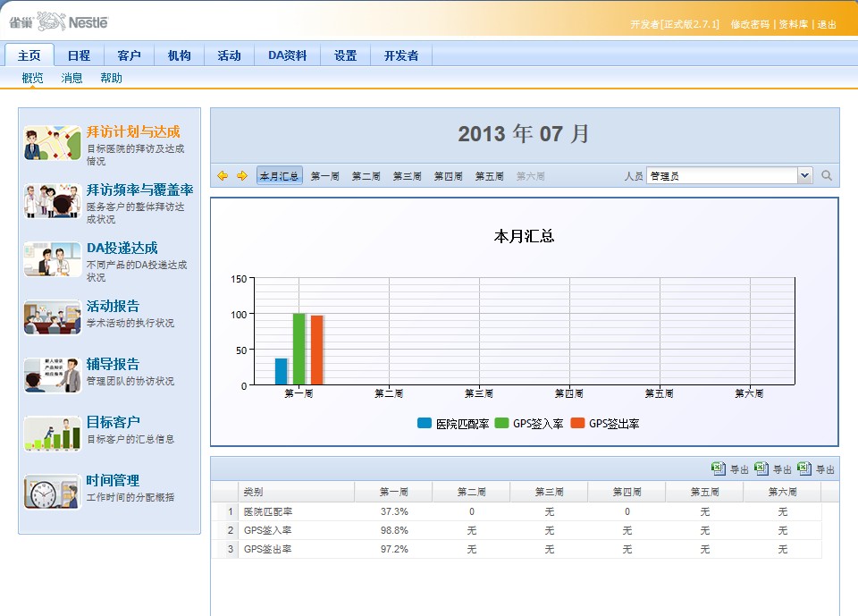
Task: Click the third 导出 Excel export icon
Action: tap(803, 468)
